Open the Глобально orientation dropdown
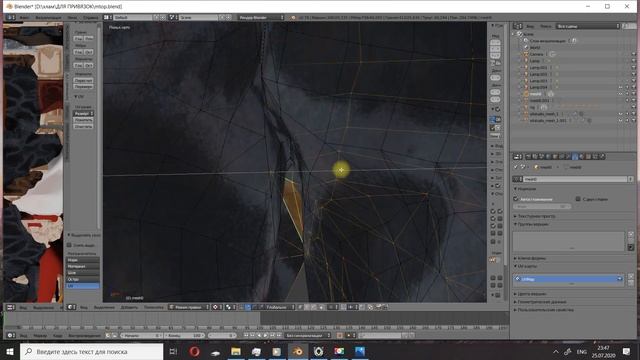640x360 pixels. (x=280, y=307)
